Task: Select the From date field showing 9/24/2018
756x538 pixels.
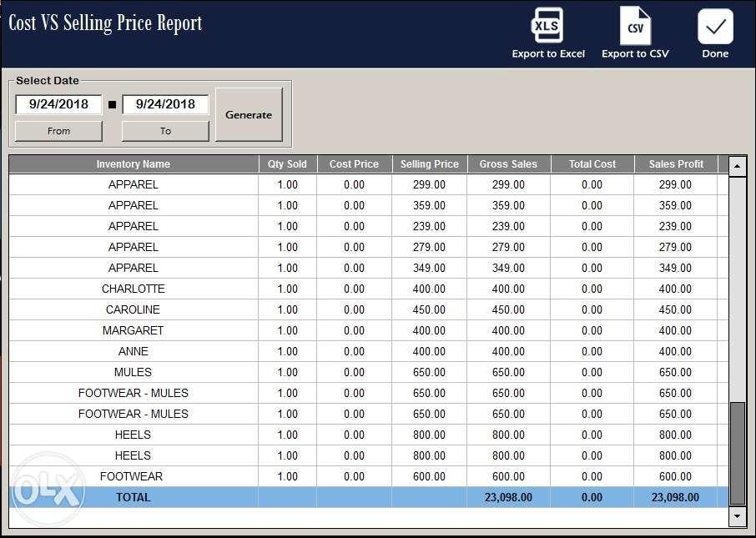Action: tap(58, 104)
